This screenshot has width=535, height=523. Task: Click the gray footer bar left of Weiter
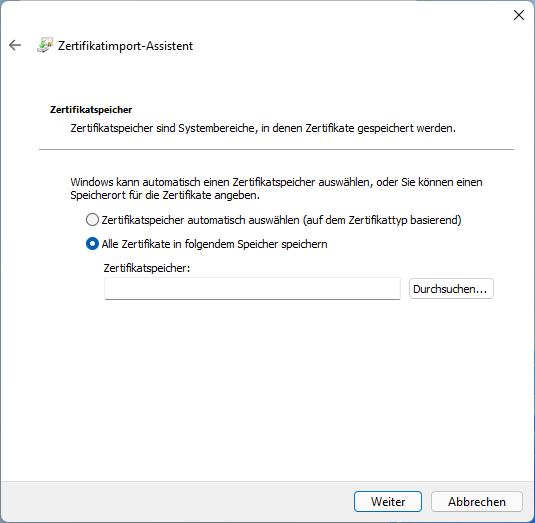click(x=177, y=502)
